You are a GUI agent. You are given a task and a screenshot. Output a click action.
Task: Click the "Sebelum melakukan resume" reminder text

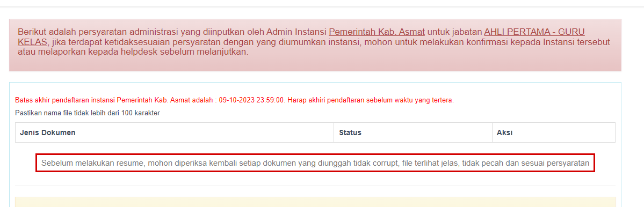315,164
